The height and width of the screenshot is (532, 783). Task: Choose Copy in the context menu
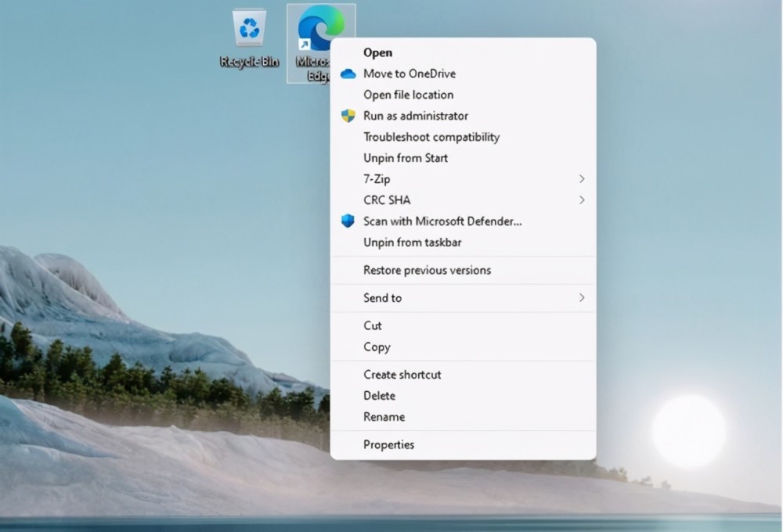377,347
